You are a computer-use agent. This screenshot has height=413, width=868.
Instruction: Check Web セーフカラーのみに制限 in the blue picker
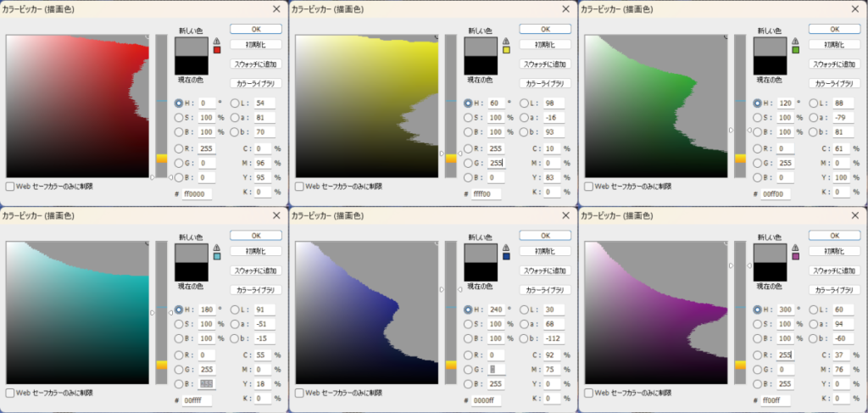(299, 393)
